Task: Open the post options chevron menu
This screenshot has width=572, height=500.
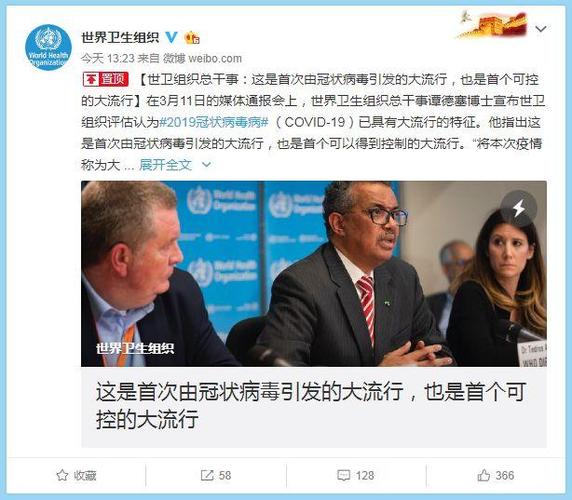Action: coord(541,28)
